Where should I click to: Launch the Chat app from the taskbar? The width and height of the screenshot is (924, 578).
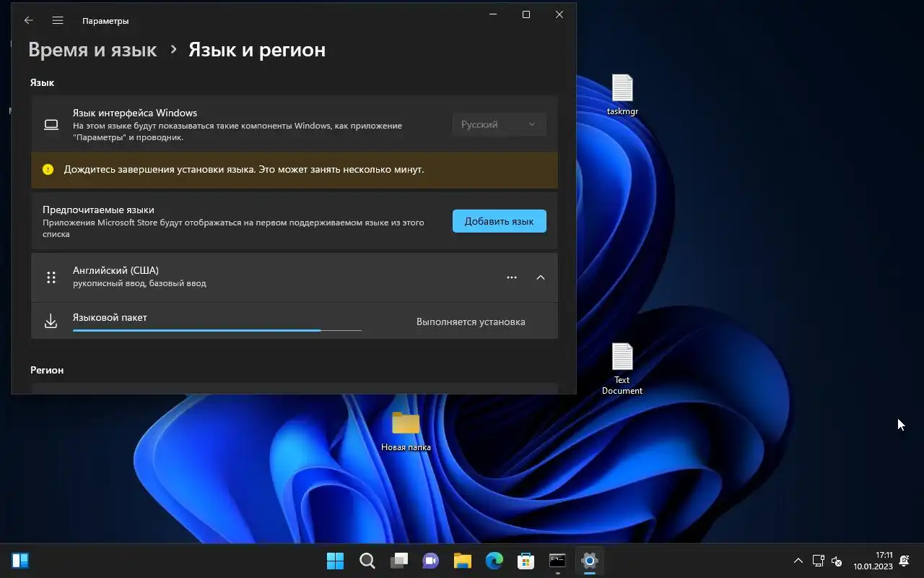pyautogui.click(x=430, y=561)
